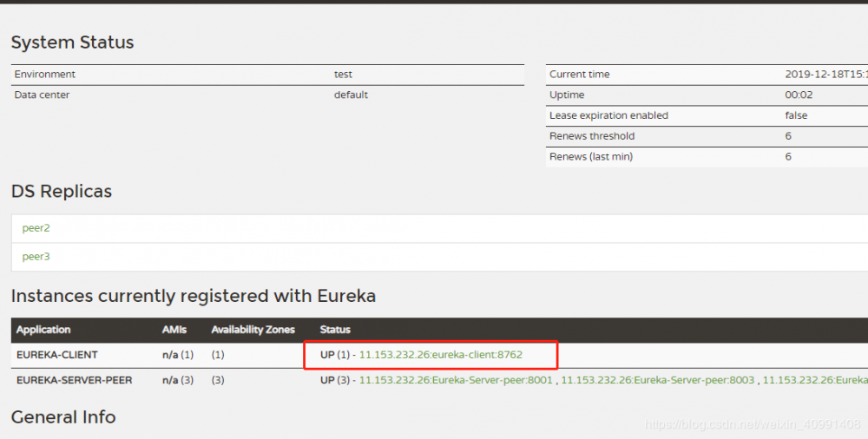
Task: Click the Renews (last min) label
Action: pyautogui.click(x=591, y=157)
